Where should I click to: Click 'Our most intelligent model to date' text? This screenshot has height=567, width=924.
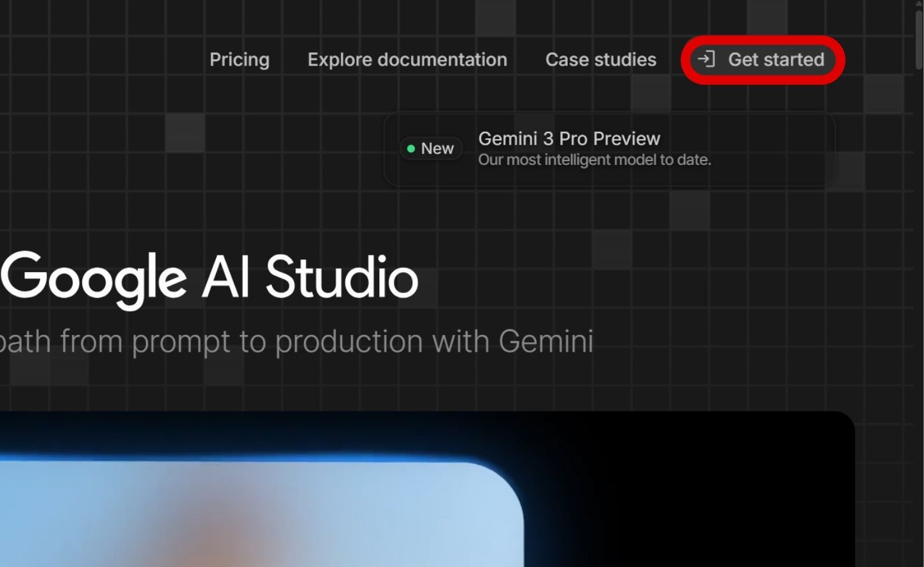click(594, 160)
